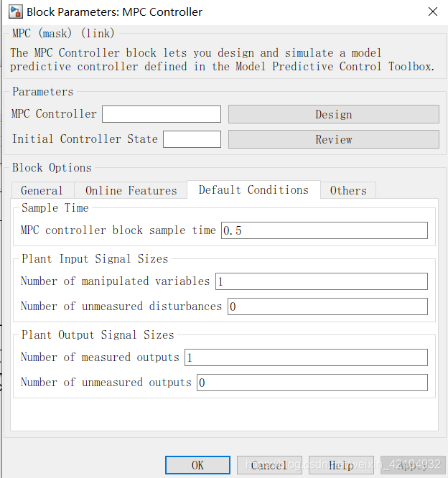448x478 pixels.
Task: Click the Number of unmeasured outputs field
Action: (x=312, y=383)
